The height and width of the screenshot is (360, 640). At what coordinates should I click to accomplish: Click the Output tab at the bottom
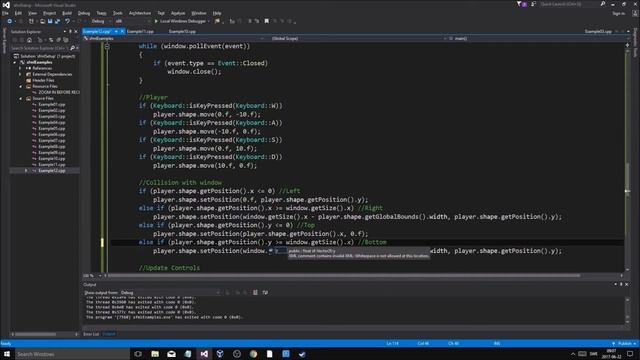(109, 334)
